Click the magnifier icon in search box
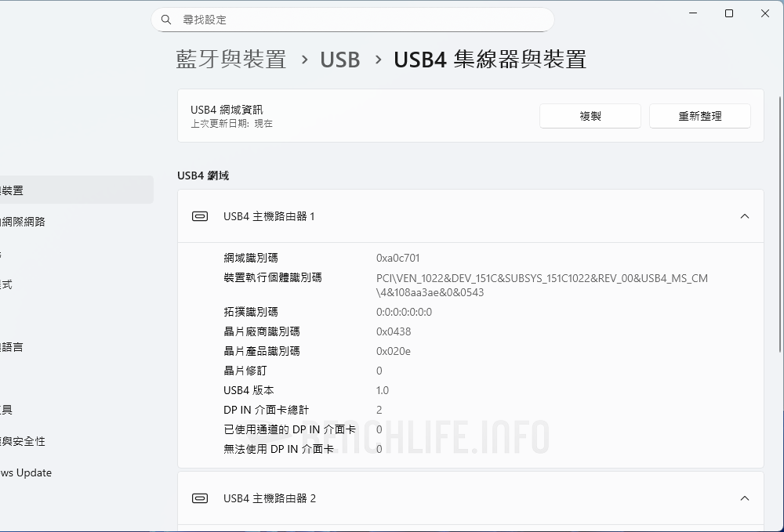 [166, 20]
